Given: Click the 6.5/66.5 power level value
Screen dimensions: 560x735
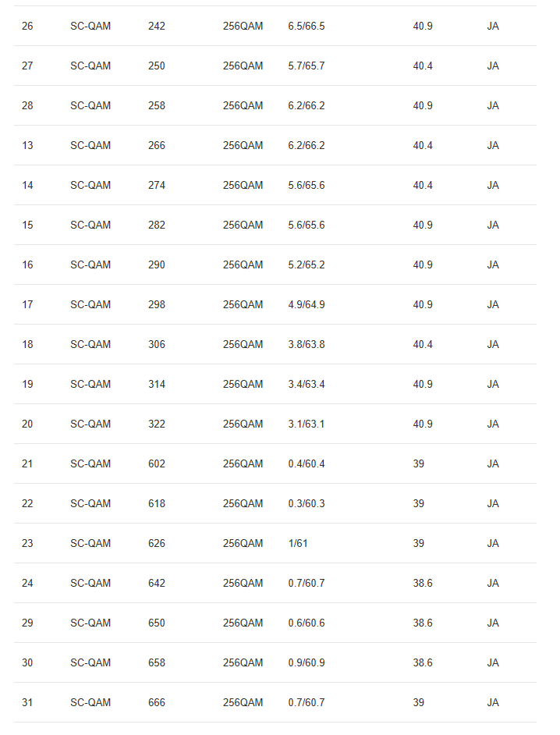Looking at the screenshot, I should (x=307, y=26).
